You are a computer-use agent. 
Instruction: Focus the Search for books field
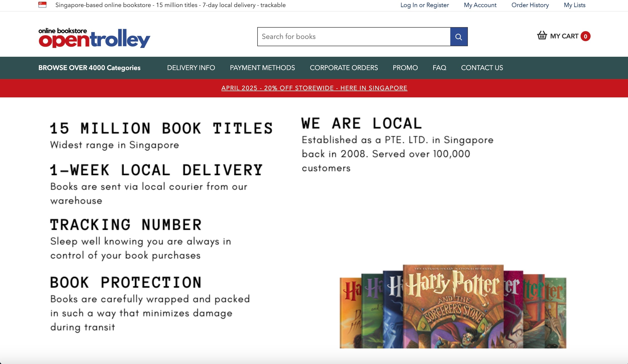pos(354,37)
